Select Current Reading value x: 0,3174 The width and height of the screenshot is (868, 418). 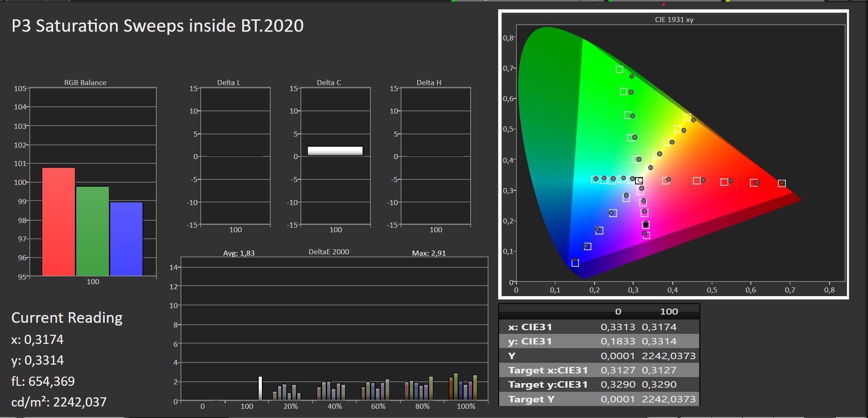pos(37,340)
